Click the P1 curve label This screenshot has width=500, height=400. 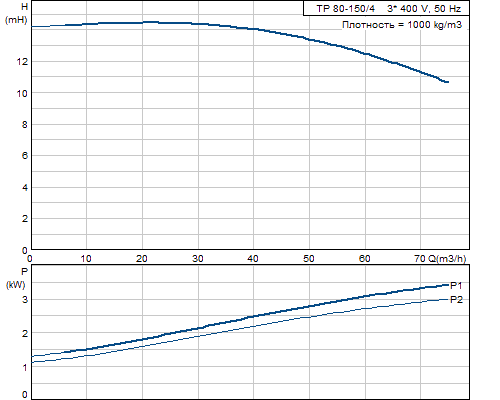click(x=456, y=286)
